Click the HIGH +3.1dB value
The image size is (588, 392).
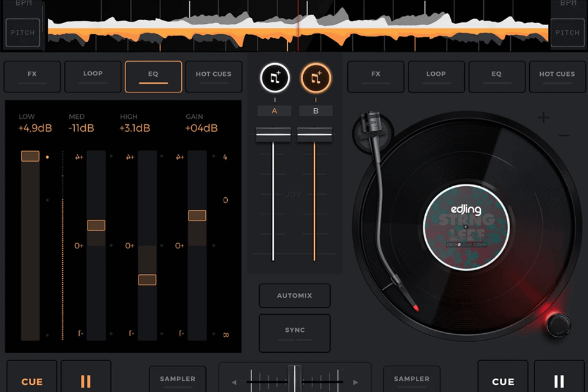[x=135, y=128]
